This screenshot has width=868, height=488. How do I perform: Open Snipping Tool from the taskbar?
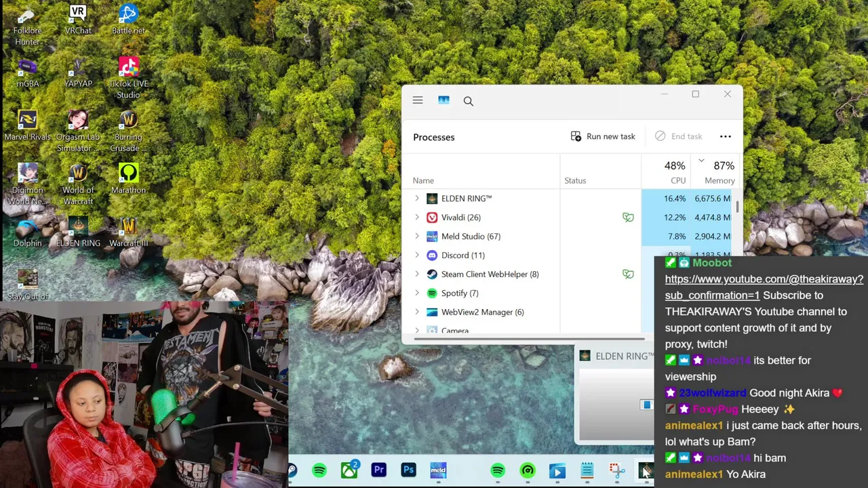coord(616,470)
